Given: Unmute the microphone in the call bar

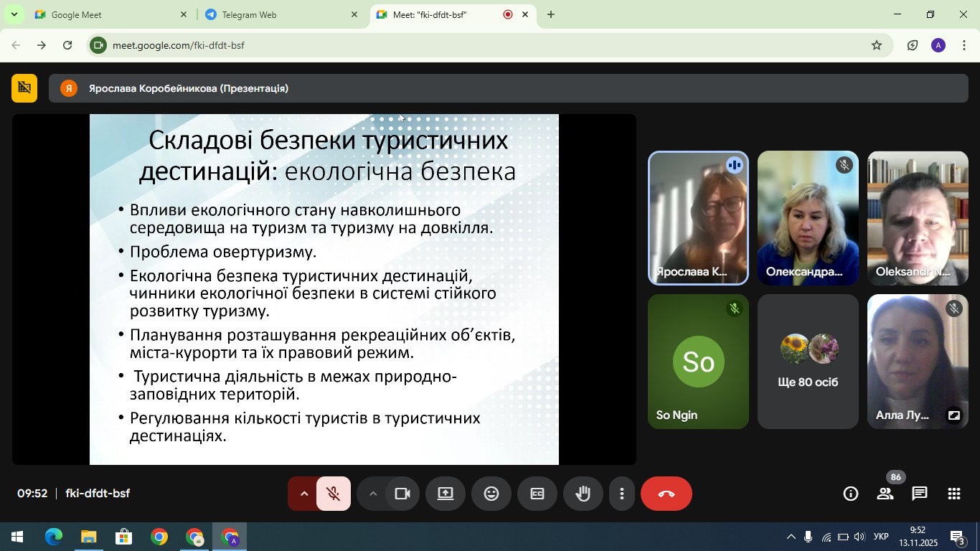Looking at the screenshot, I should click(x=333, y=494).
